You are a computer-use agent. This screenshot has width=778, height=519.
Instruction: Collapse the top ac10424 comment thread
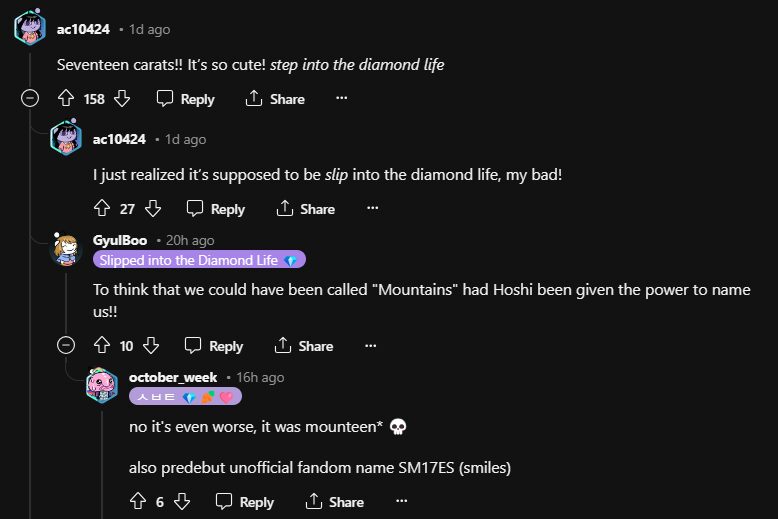pyautogui.click(x=30, y=99)
